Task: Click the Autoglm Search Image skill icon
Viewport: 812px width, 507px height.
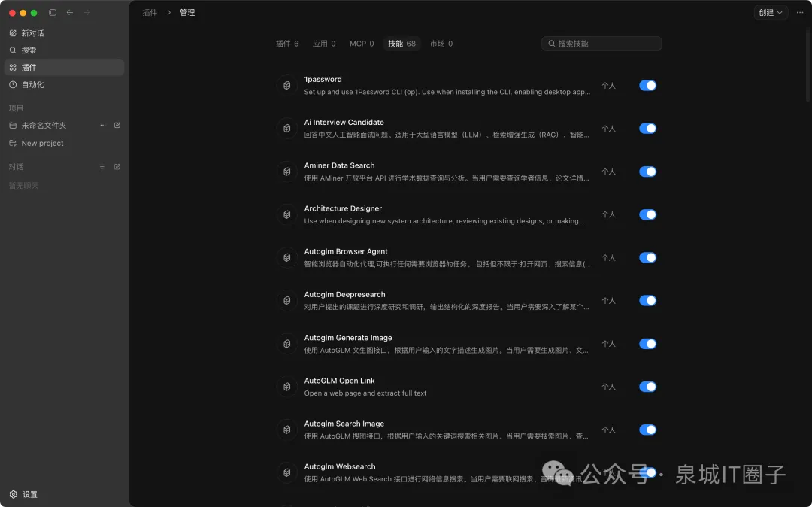Action: (x=287, y=430)
